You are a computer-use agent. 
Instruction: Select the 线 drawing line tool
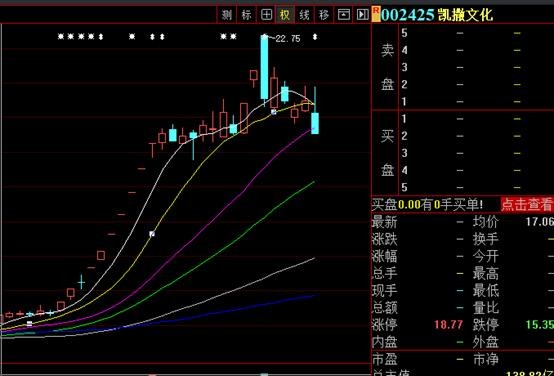[305, 14]
